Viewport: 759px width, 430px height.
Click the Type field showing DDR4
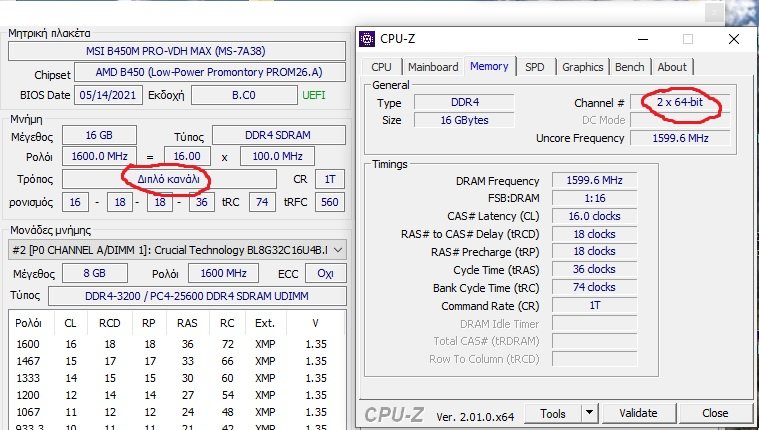(x=464, y=102)
